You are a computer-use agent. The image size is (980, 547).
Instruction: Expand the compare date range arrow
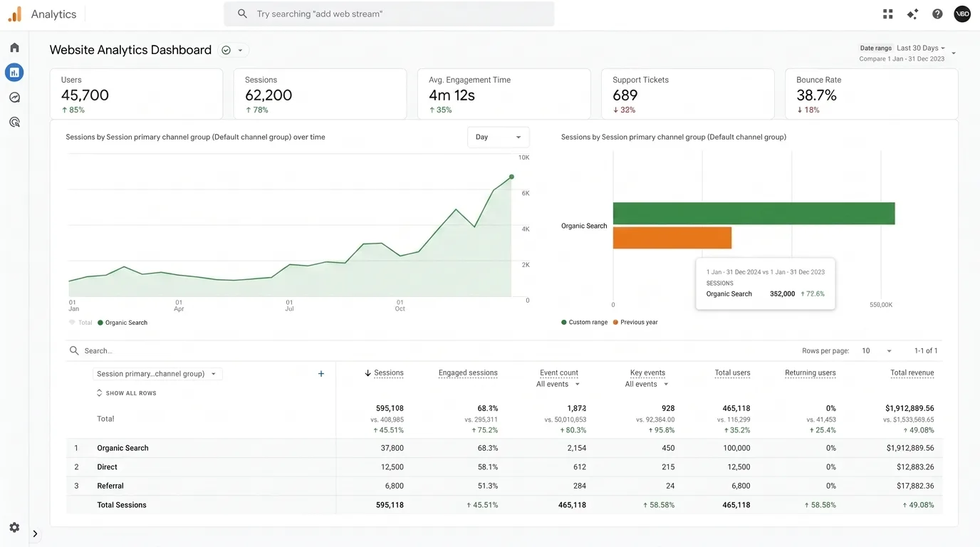point(954,53)
